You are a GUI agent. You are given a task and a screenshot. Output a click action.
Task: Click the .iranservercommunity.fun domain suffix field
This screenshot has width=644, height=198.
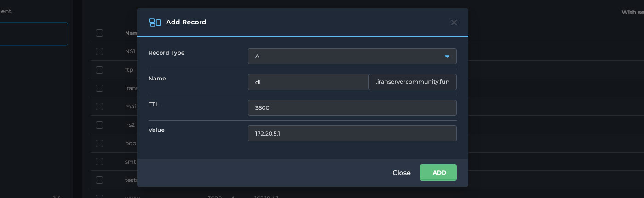413,82
